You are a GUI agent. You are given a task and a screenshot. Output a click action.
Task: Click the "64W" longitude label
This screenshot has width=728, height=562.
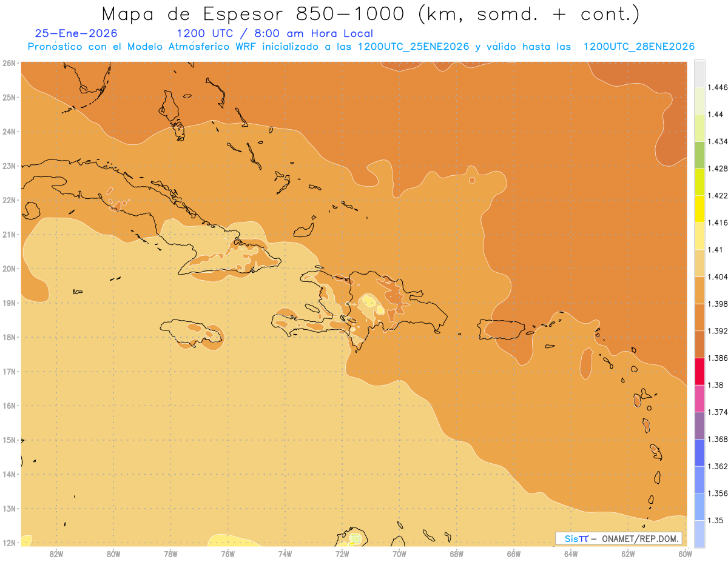pos(570,554)
